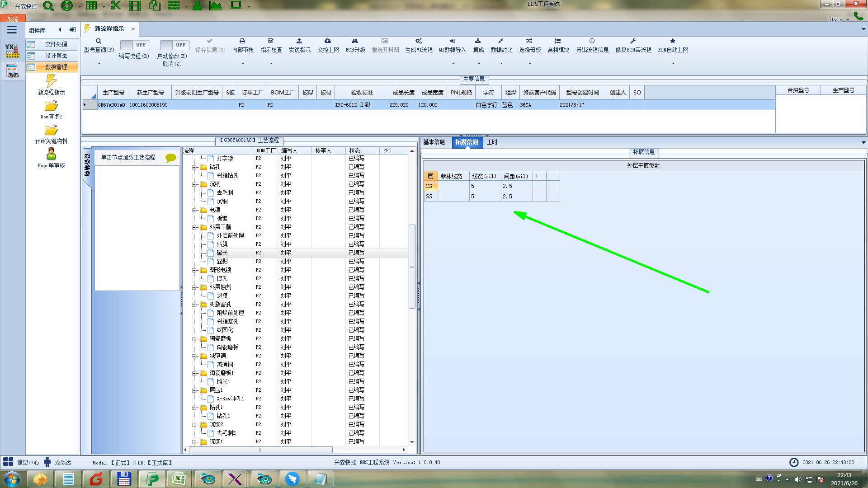Open the Bom查询2 folder icon

51,106
